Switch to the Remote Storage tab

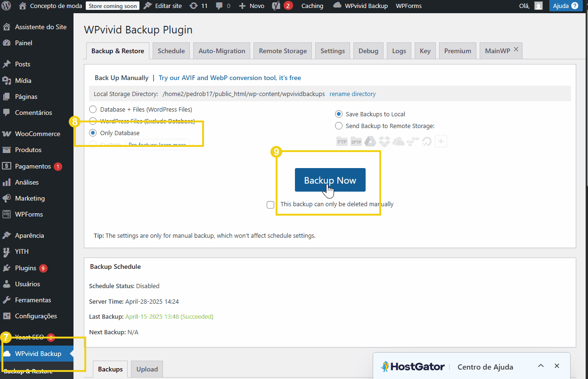click(x=283, y=51)
